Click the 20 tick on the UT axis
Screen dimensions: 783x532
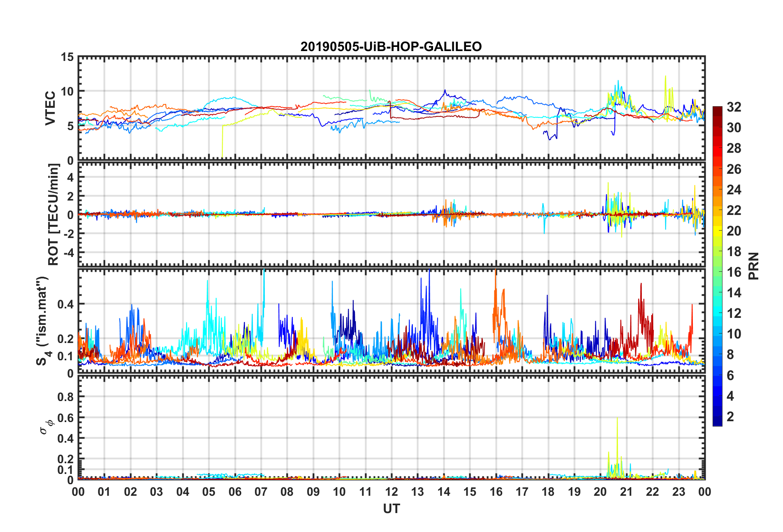pos(600,492)
